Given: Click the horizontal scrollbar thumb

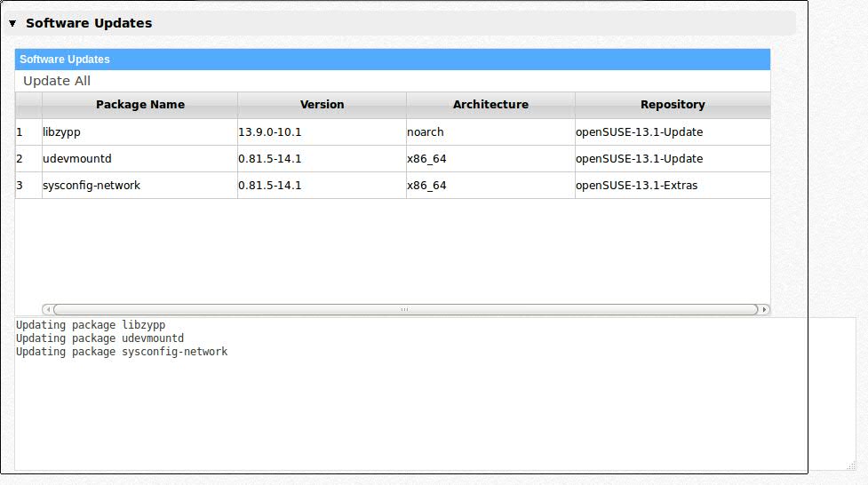Looking at the screenshot, I should coord(404,310).
